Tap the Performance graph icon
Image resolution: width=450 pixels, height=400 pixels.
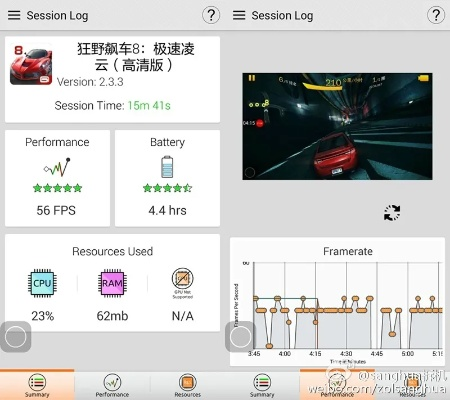pyautogui.click(x=57, y=167)
